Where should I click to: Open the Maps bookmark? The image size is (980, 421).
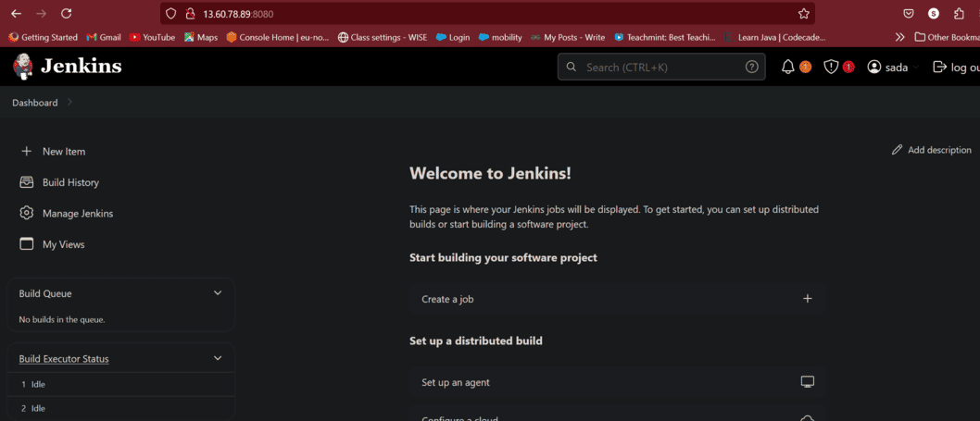tap(201, 38)
